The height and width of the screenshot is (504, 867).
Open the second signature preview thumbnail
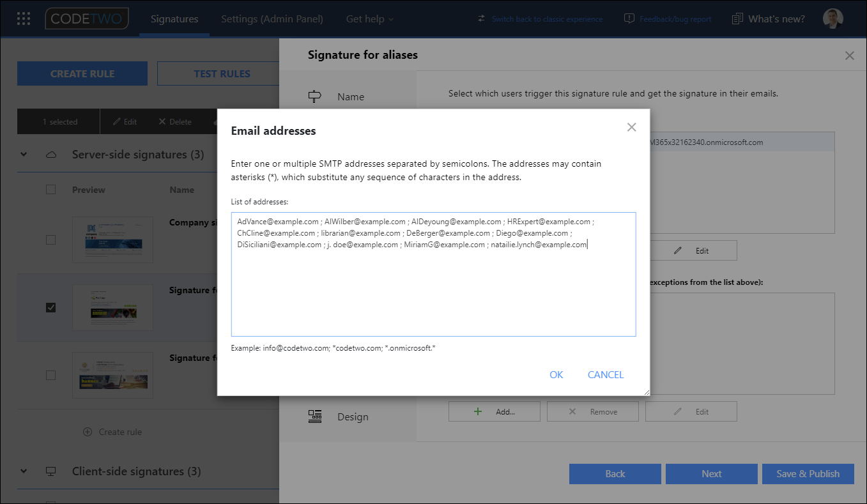point(113,307)
